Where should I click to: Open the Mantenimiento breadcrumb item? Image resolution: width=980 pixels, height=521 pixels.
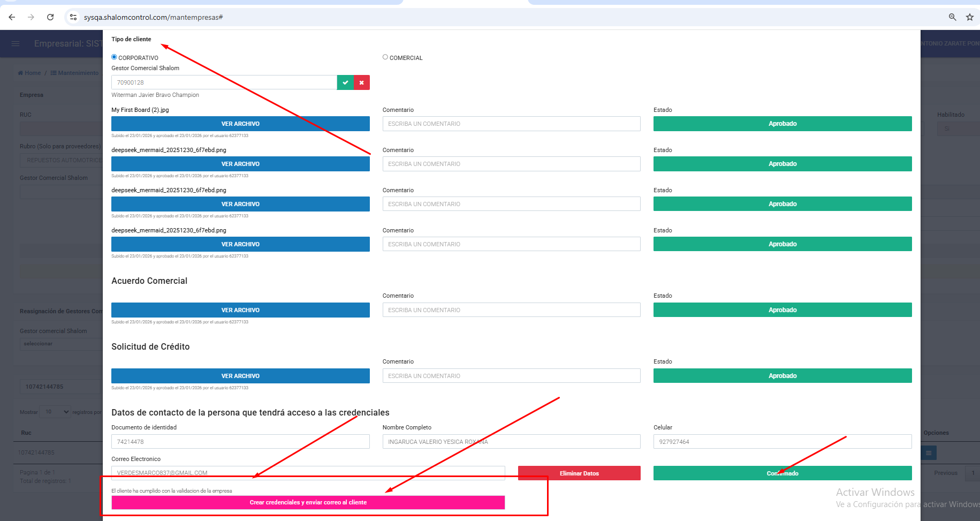coord(75,73)
